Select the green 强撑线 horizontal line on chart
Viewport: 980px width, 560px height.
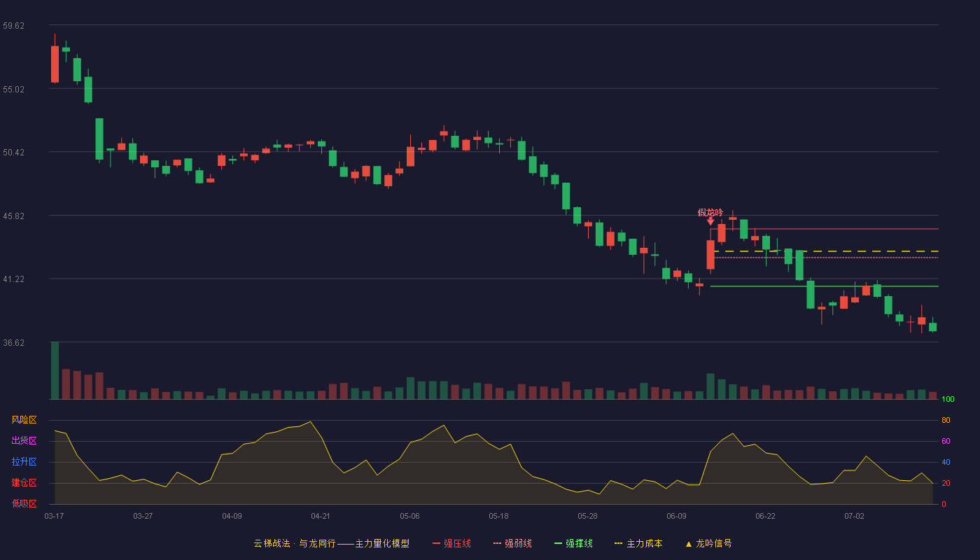(x=825, y=286)
